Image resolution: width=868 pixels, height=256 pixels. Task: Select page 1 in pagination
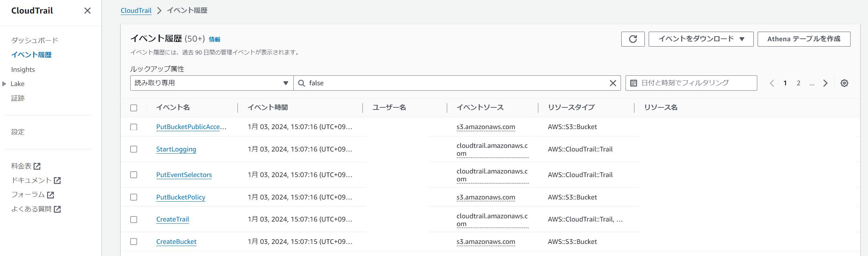pos(785,83)
